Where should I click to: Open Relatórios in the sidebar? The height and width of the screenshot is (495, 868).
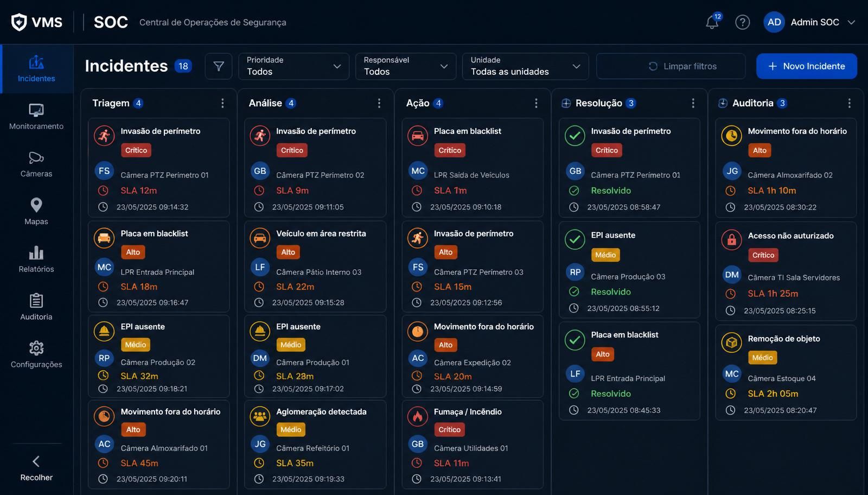[x=36, y=259]
